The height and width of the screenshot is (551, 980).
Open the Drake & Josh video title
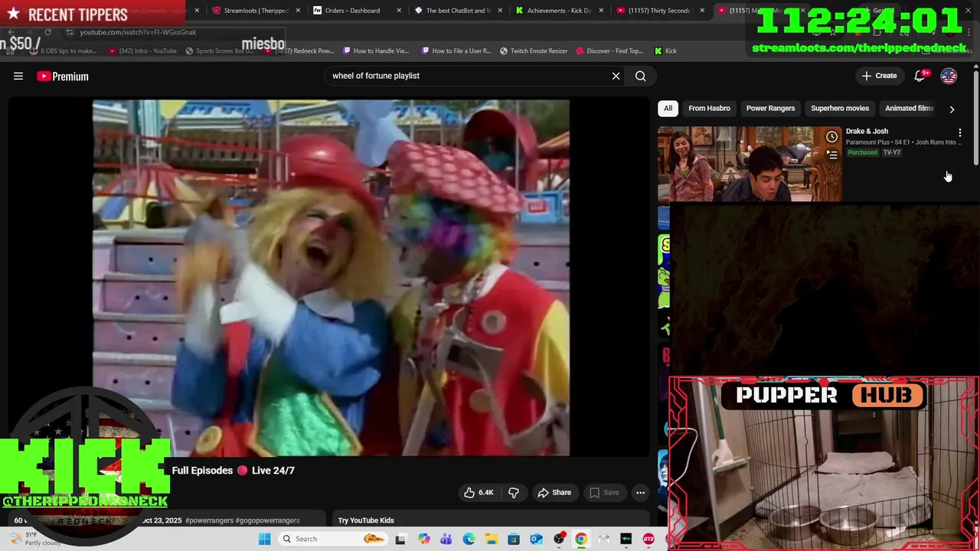[867, 131]
